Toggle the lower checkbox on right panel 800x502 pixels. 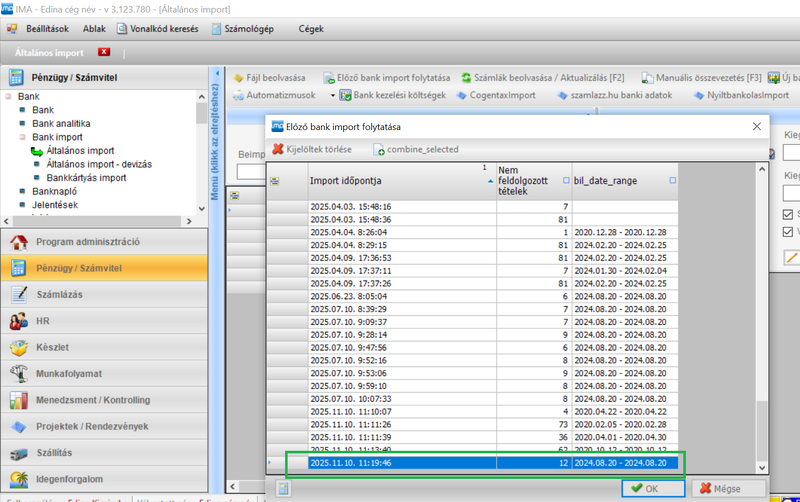tap(788, 234)
